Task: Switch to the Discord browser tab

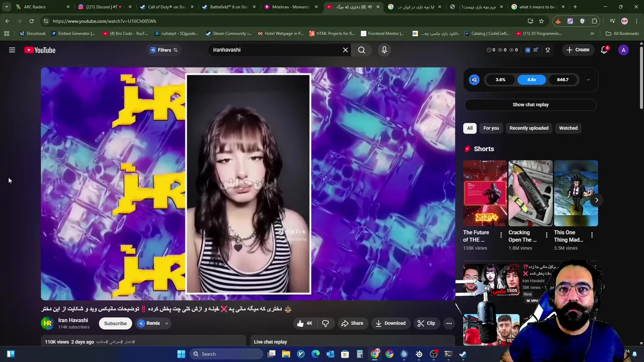Action: [105, 7]
